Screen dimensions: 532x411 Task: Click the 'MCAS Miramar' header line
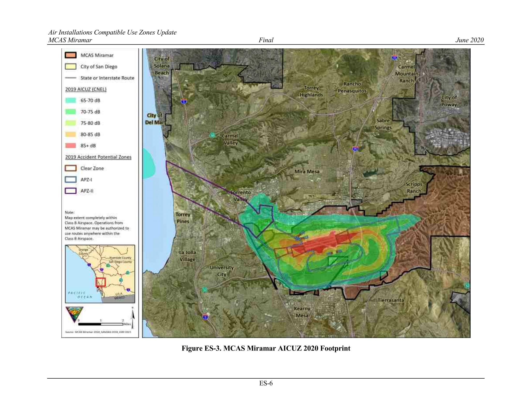tap(70, 40)
